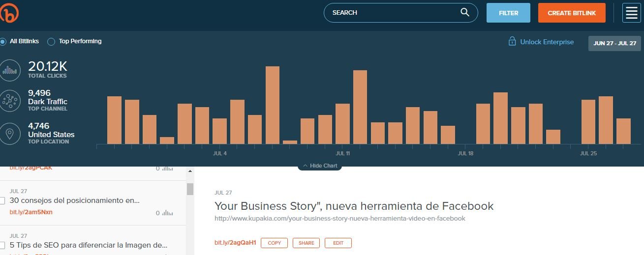Screen dimensions: 644x255
Task: Click the Total Clicks bar chart icon
Action: pyautogui.click(x=10, y=70)
